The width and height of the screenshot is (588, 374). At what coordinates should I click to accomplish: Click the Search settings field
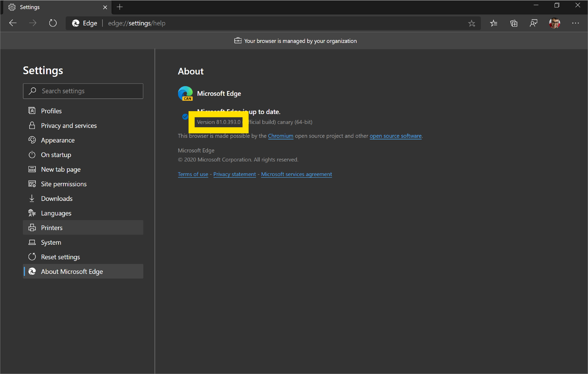(x=83, y=91)
